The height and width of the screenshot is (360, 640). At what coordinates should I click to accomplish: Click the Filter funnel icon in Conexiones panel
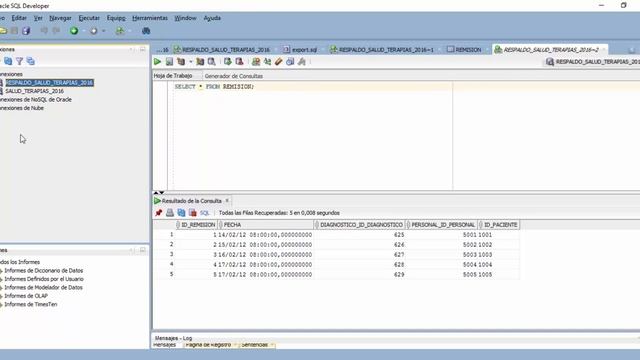click(x=19, y=61)
